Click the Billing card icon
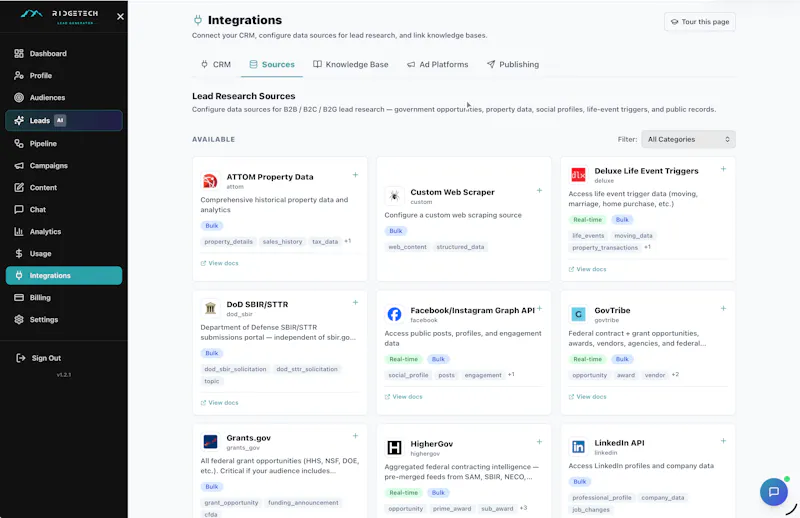The height and width of the screenshot is (518, 800). click(19, 297)
